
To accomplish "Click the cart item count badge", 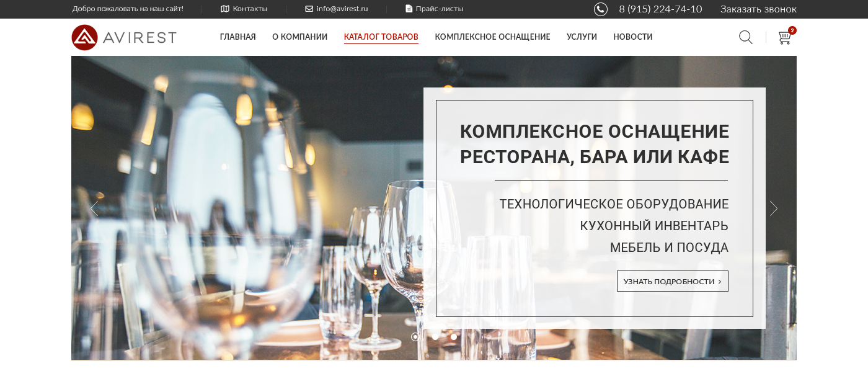I will [792, 30].
